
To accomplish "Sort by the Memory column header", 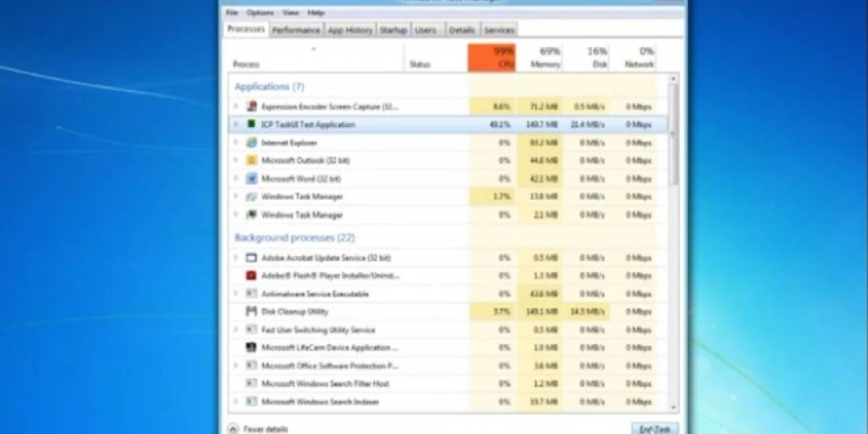I will 540,58.
